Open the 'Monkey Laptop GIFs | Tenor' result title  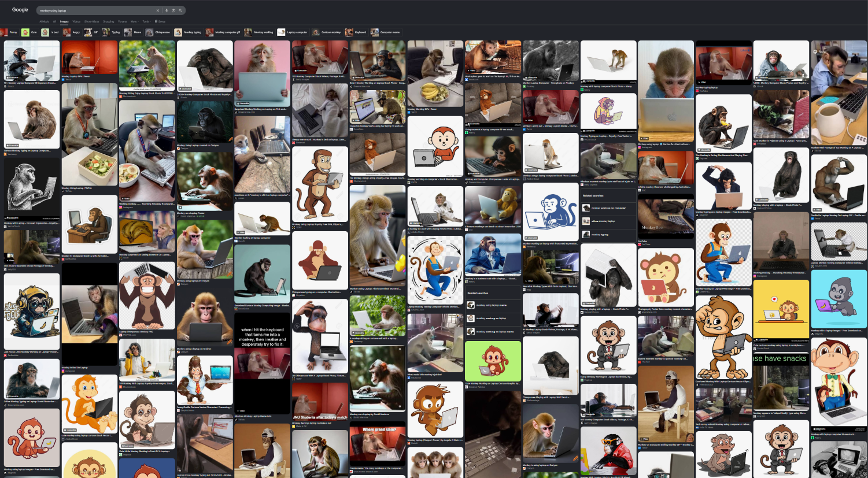[x=76, y=76]
